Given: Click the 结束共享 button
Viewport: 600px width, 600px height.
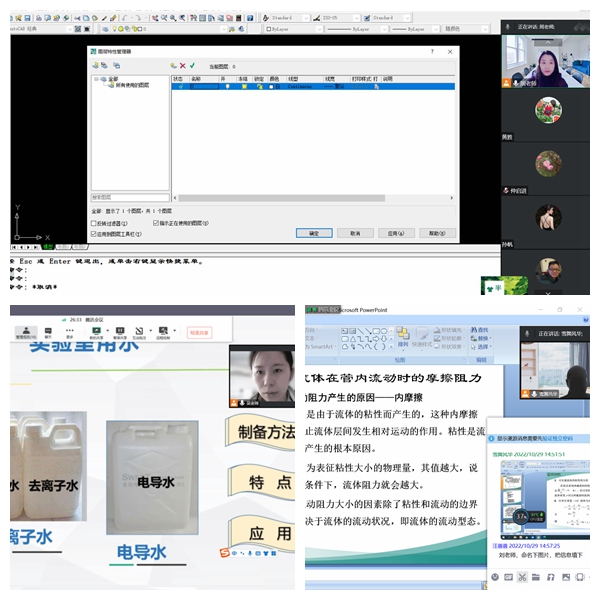Looking at the screenshot, I should point(200,332).
